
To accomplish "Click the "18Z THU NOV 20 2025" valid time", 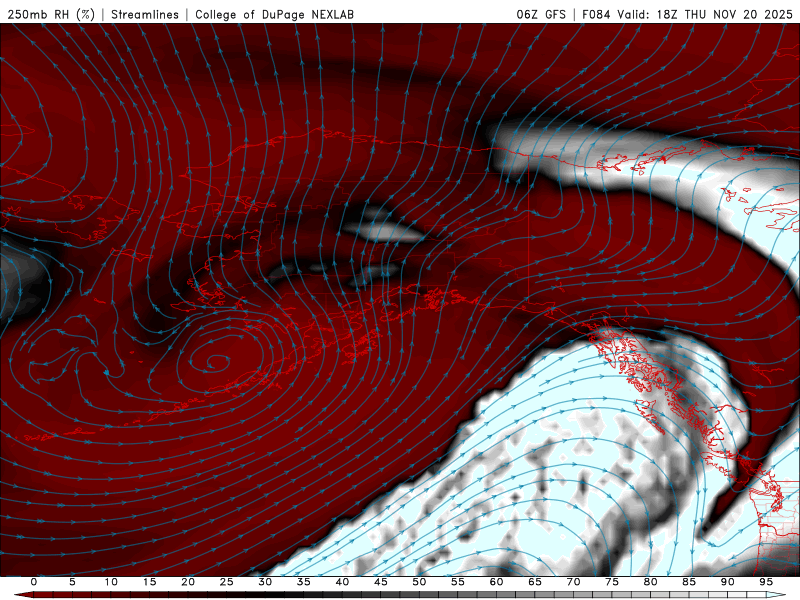I will click(724, 14).
